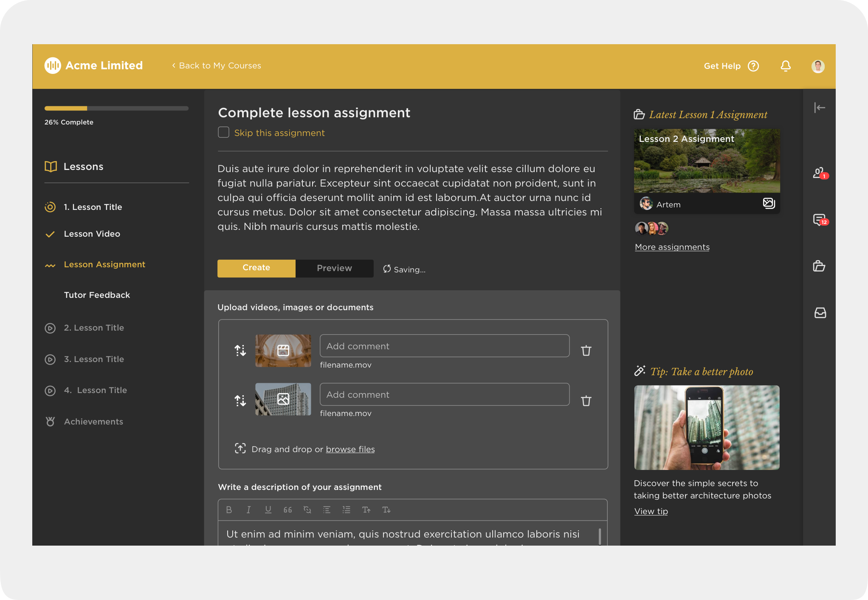Viewport: 868px width, 600px height.
Task: Toggle underline formatting
Action: point(268,510)
